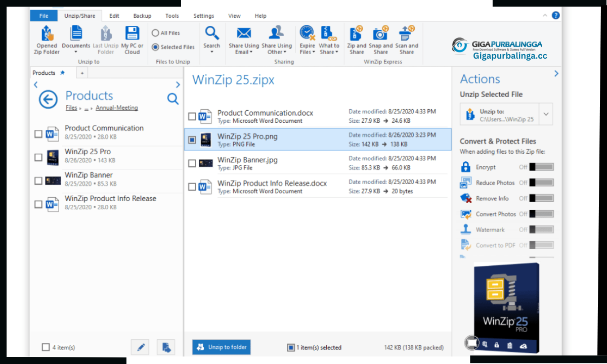Check WinZip 25 Pro box in Products pane

(38, 157)
